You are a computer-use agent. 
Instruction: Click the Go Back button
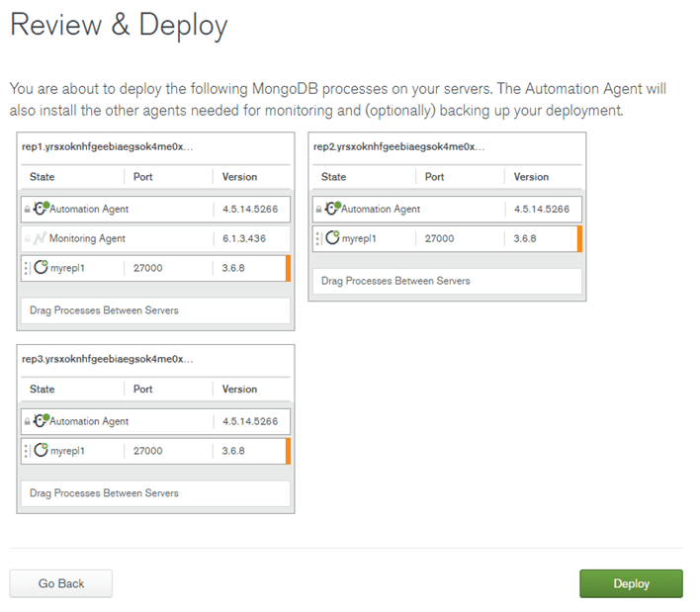pos(61,583)
